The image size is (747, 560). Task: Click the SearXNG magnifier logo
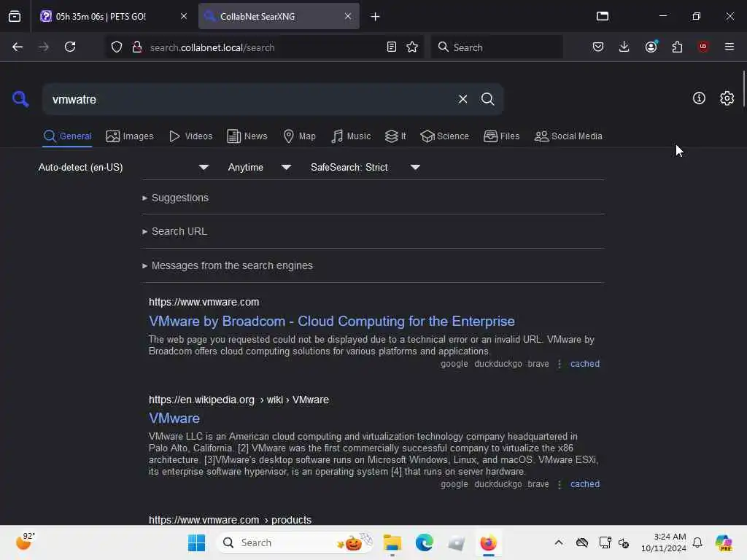click(x=20, y=99)
